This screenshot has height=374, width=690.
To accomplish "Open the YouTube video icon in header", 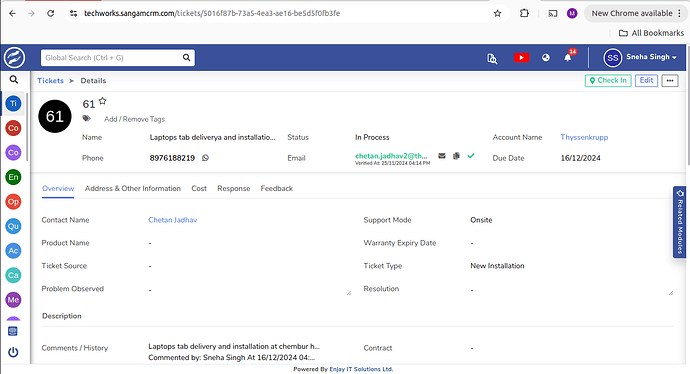I will (x=521, y=58).
